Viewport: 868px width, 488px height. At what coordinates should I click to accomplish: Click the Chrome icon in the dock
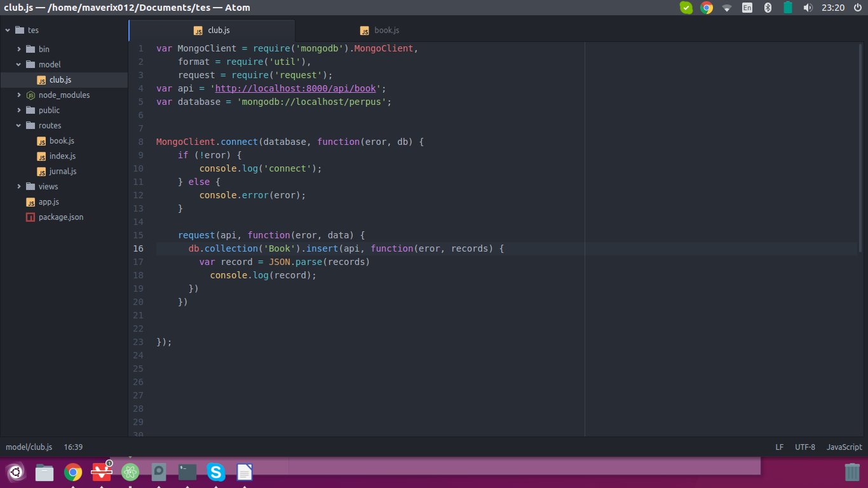pos(73,472)
